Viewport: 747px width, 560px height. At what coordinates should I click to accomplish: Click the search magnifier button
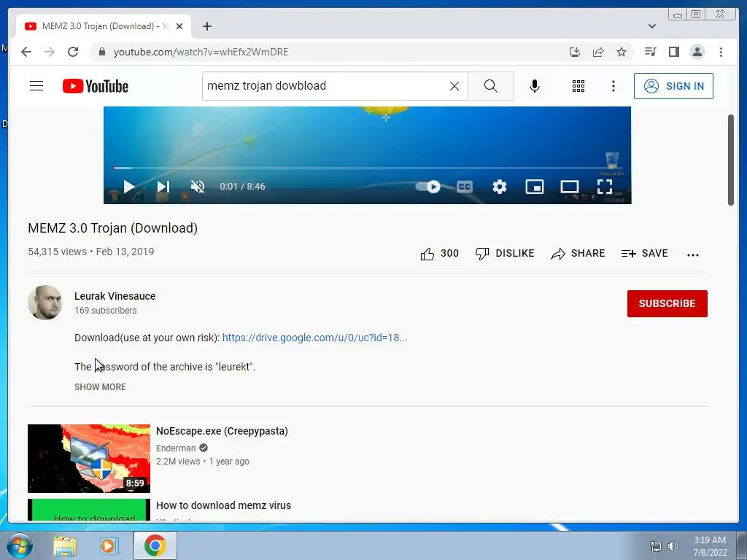point(491,86)
